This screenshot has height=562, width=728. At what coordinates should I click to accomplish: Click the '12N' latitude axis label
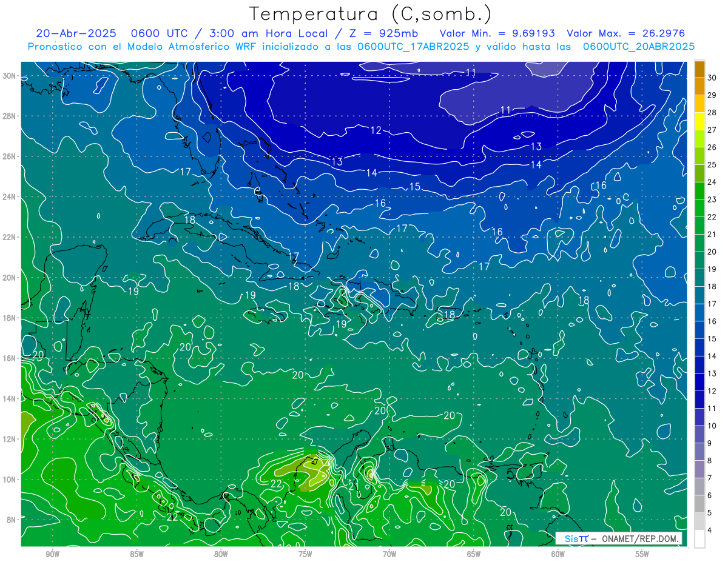[x=10, y=439]
